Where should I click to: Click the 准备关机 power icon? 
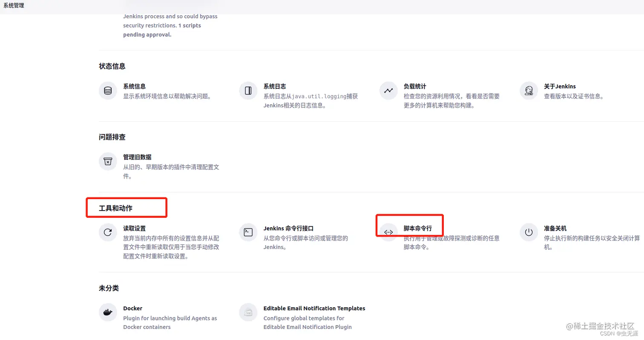[x=528, y=232]
